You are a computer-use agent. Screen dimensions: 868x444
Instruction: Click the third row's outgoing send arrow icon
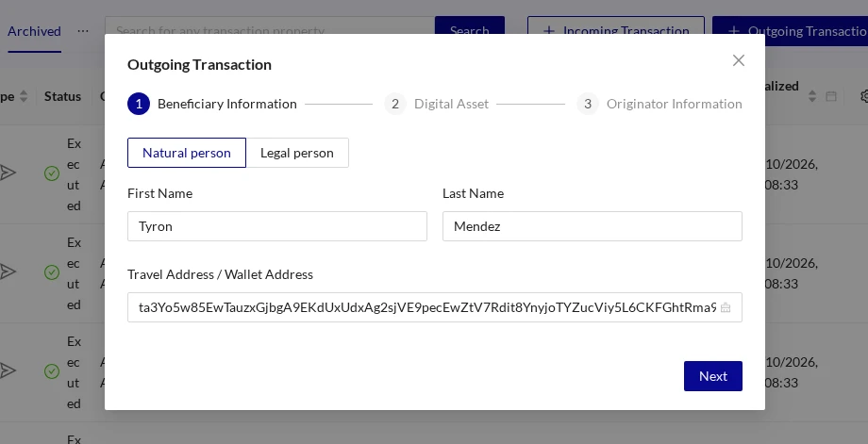[8, 370]
